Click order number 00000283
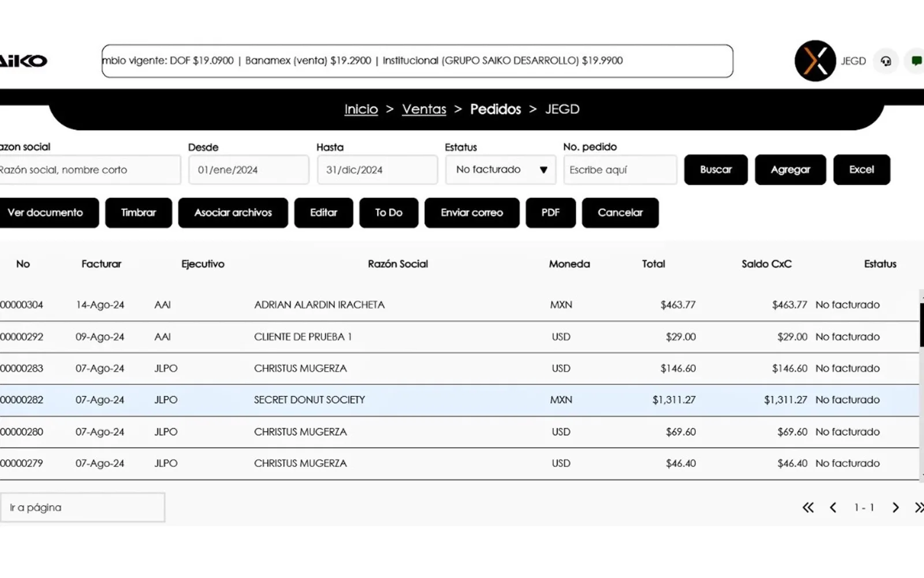This screenshot has width=924, height=578. [x=21, y=368]
